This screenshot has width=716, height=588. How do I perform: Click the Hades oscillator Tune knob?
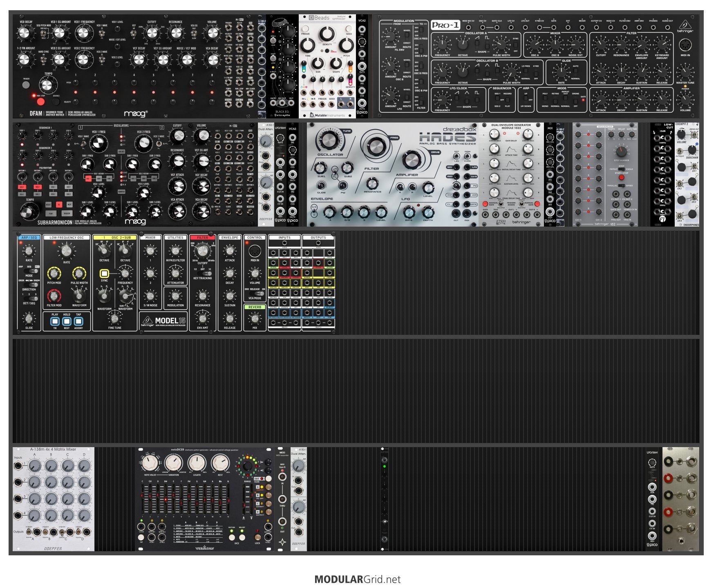pyautogui.click(x=329, y=140)
